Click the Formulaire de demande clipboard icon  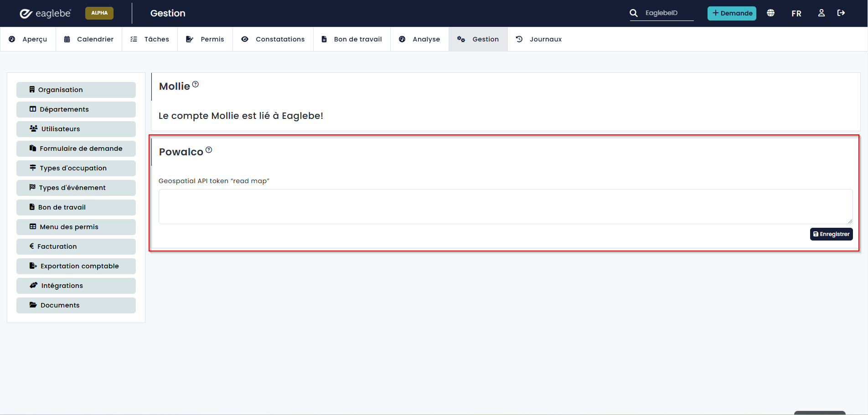pyautogui.click(x=33, y=148)
